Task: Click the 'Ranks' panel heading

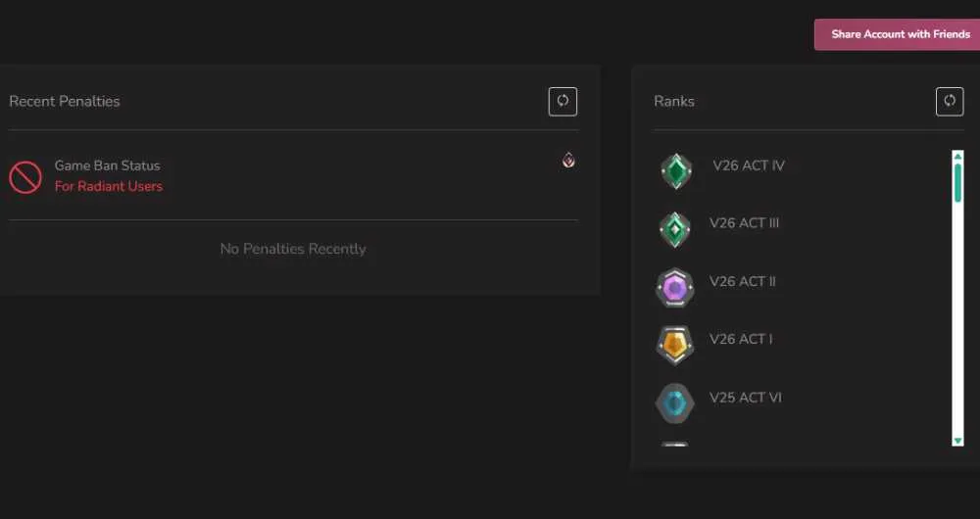Action: pos(674,101)
